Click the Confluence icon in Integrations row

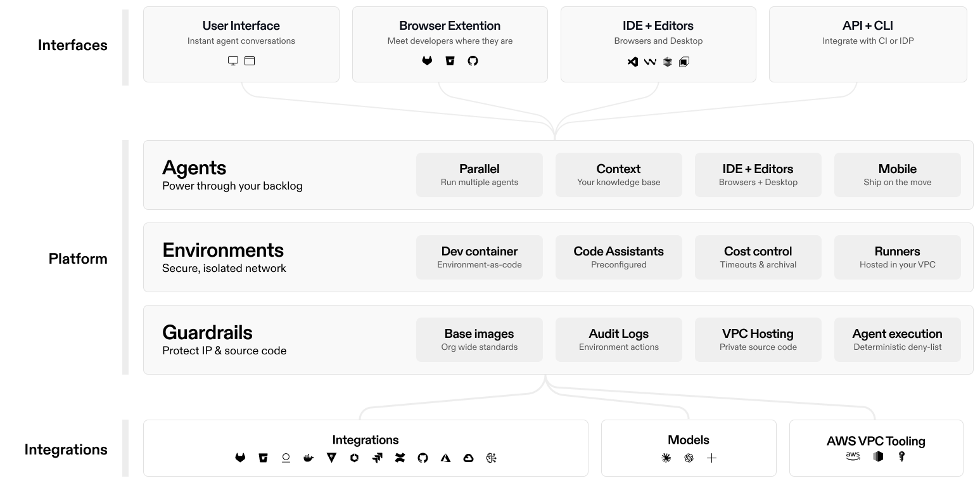point(400,458)
